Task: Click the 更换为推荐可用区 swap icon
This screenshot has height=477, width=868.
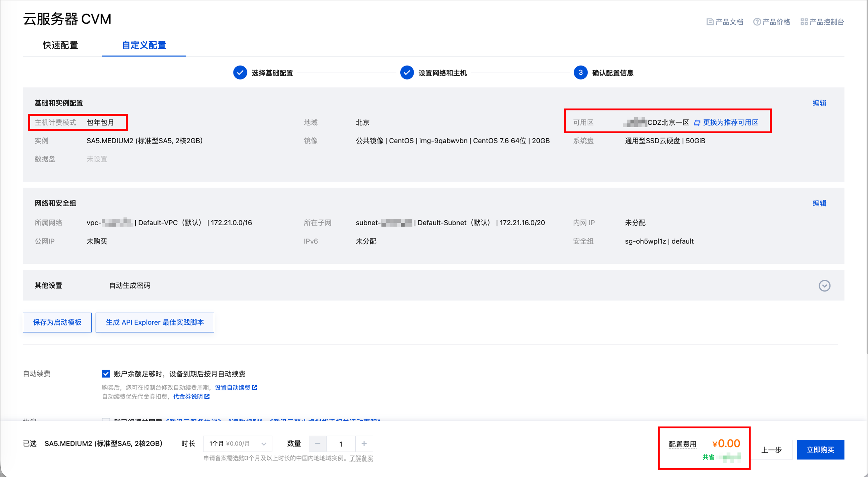Action: pos(697,123)
